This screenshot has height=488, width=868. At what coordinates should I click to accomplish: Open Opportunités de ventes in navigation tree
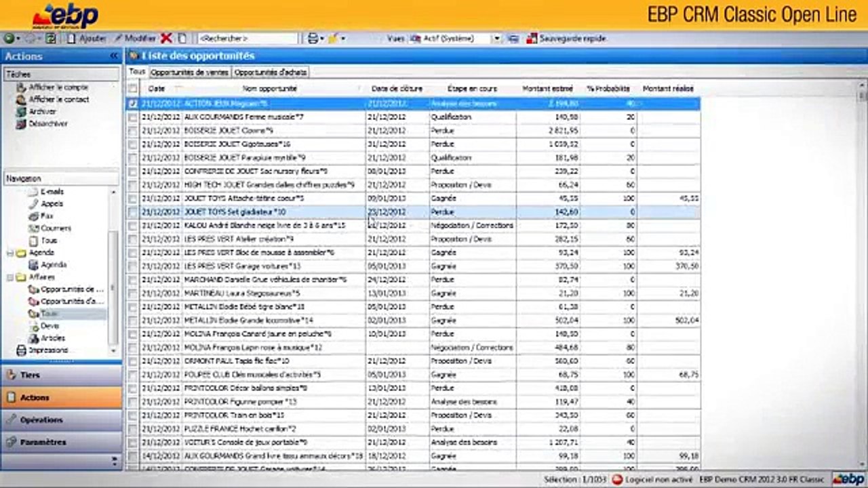pos(72,289)
